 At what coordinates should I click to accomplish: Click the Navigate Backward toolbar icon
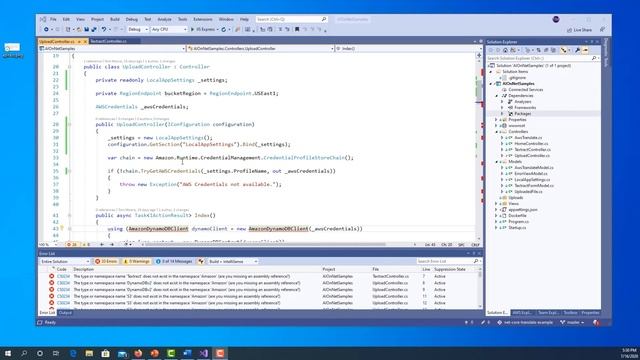pyautogui.click(x=46, y=29)
